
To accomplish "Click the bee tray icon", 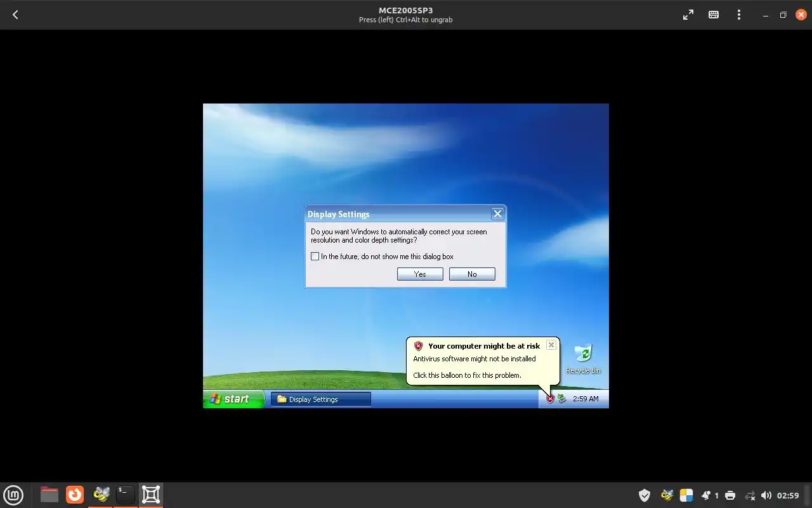I will [x=666, y=495].
